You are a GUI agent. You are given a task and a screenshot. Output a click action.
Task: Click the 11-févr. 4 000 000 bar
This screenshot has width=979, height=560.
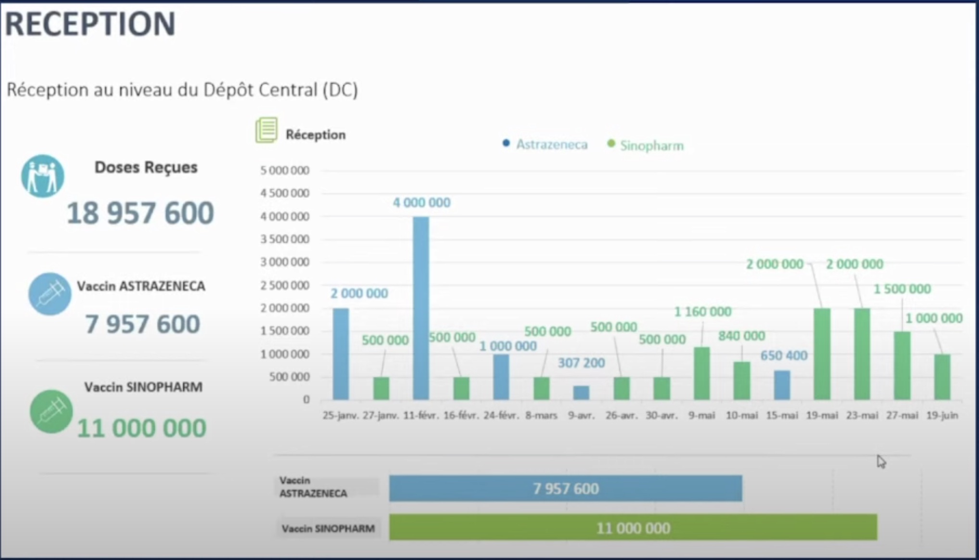coord(421,308)
